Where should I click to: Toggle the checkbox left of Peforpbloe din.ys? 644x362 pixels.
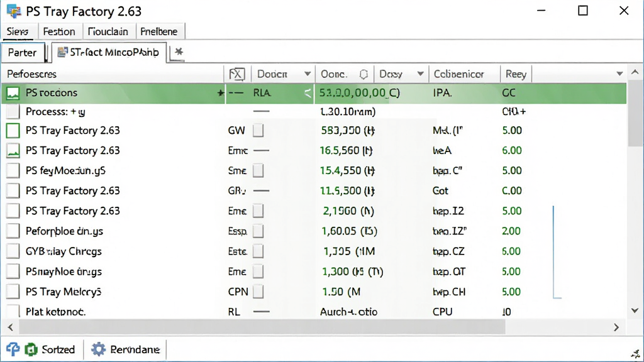(13, 231)
